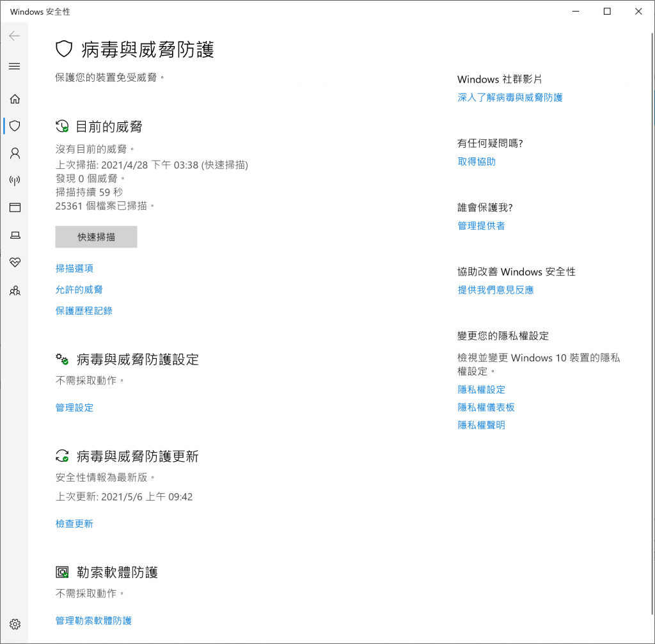The width and height of the screenshot is (655, 644).
Task: Open 允許的威脅 link
Action: [79, 290]
